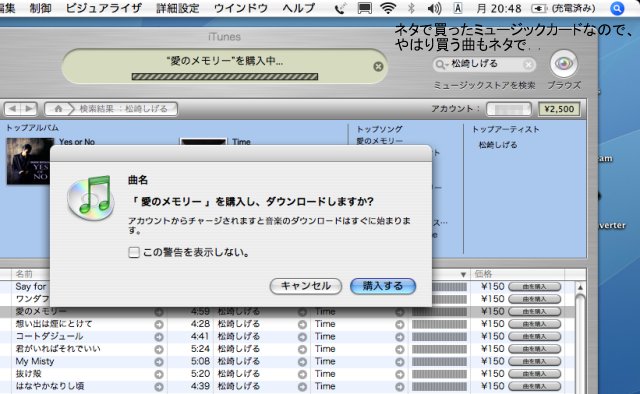
Task: Click album Time arrow in the 4:41 row
Action: click(400, 337)
